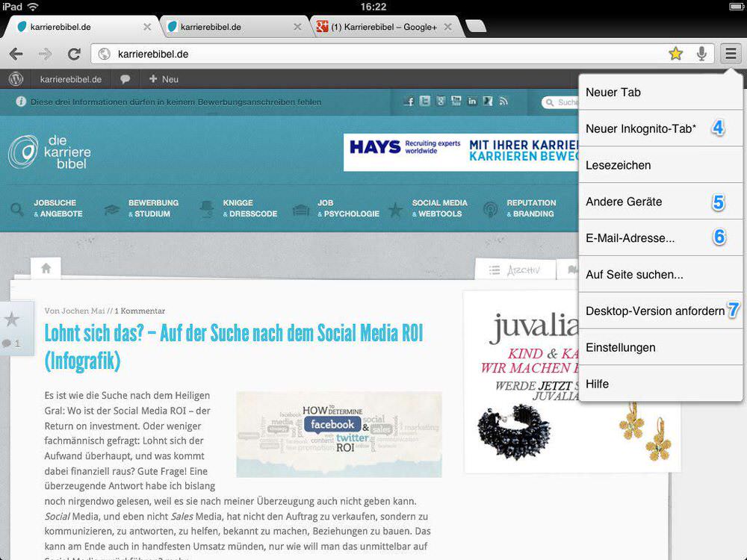The image size is (747, 560).
Task: Close the first karrierebibel.de tab
Action: click(147, 27)
